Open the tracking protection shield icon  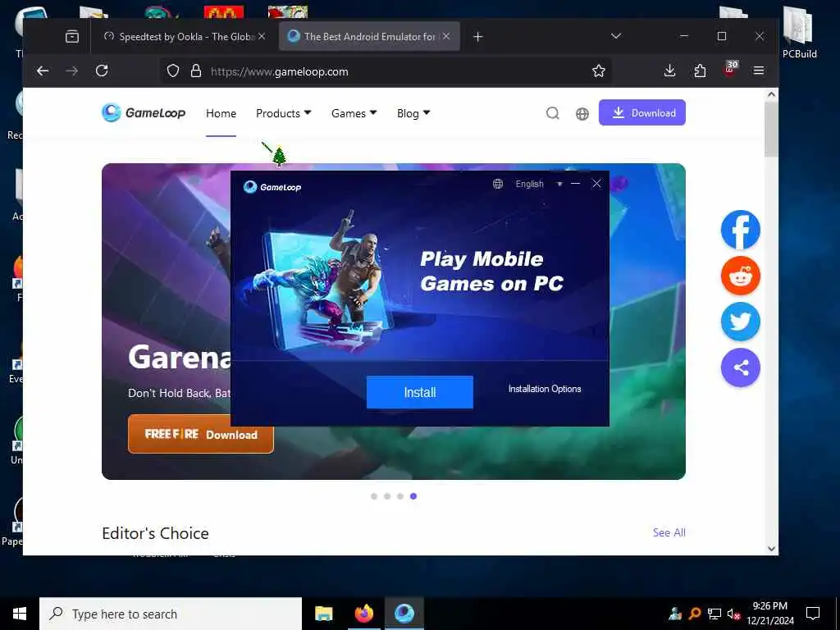click(172, 71)
